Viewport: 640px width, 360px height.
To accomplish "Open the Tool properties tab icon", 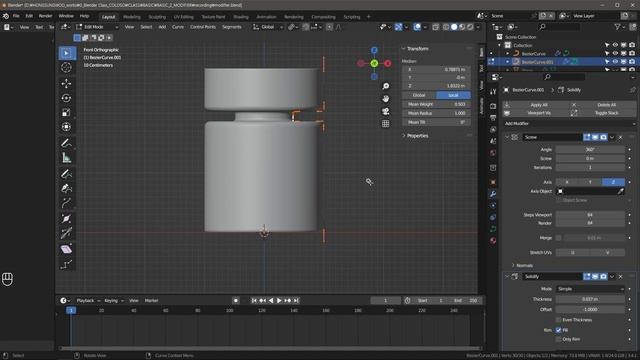I will (493, 92).
